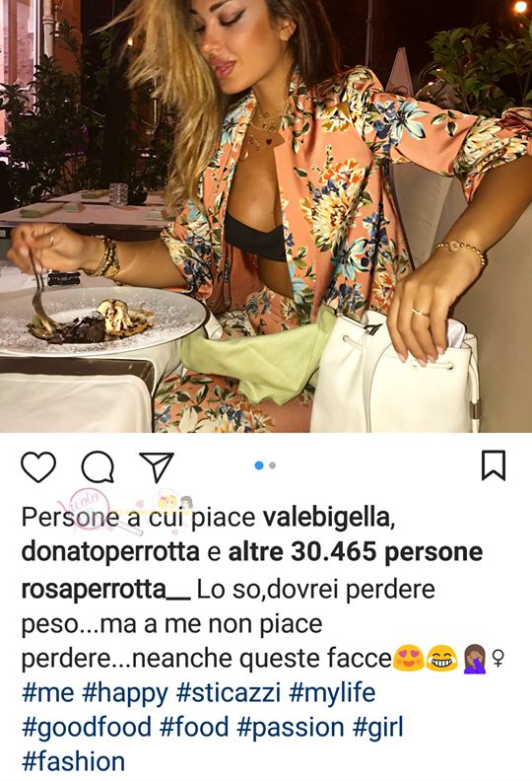
Task: Open valebigella's profile
Action: click(x=328, y=518)
